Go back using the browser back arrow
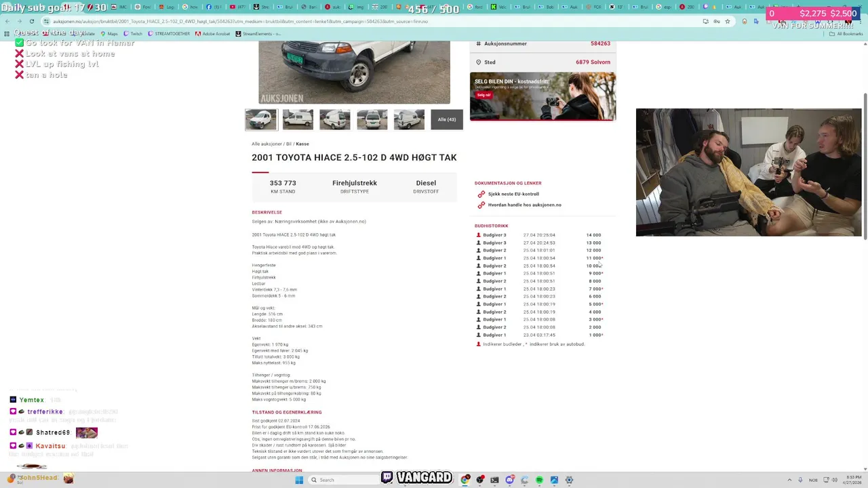Screen dimensions: 868x488 7,21
